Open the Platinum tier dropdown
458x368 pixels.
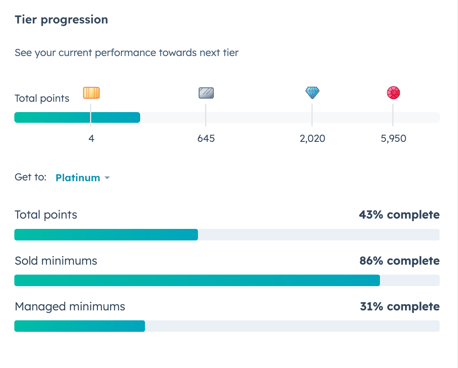[x=82, y=178]
